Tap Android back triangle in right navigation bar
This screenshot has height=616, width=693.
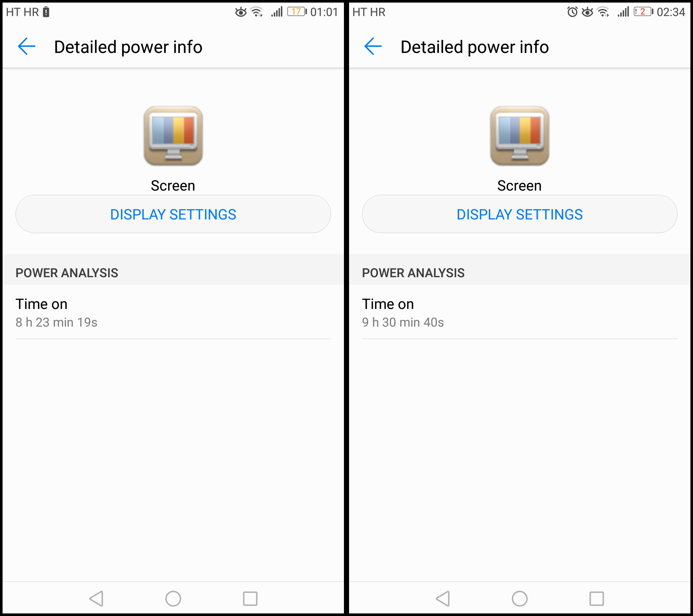click(443, 599)
